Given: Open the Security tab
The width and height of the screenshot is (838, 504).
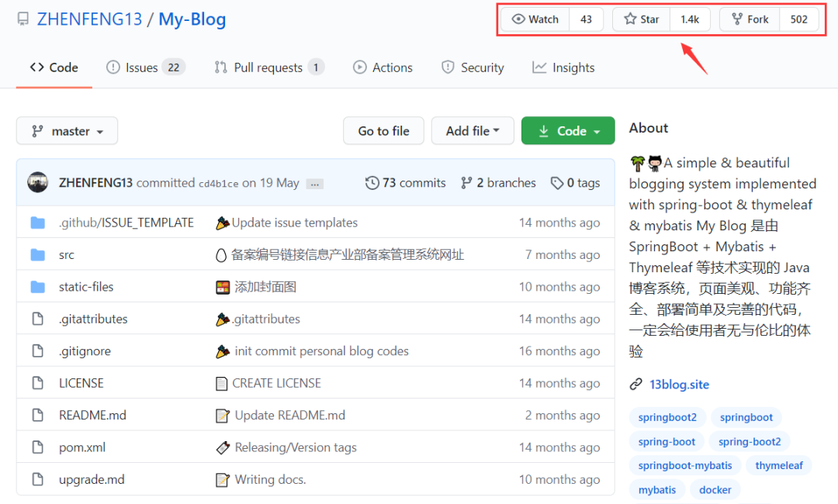Looking at the screenshot, I should pos(473,67).
